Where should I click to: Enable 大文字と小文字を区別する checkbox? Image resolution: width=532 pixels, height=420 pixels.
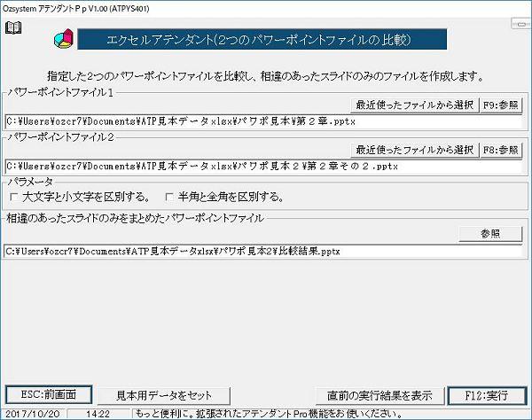pos(14,197)
